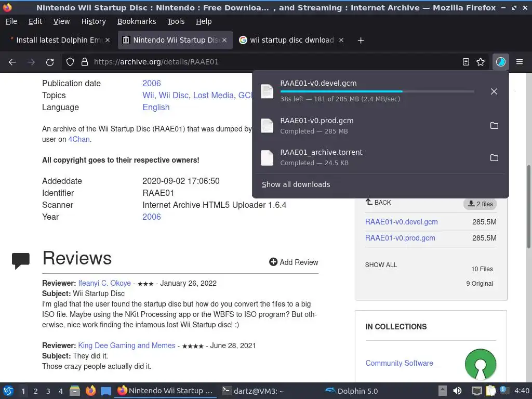Click the forward navigation arrow
Screen dimensions: 532x399
click(31, 62)
